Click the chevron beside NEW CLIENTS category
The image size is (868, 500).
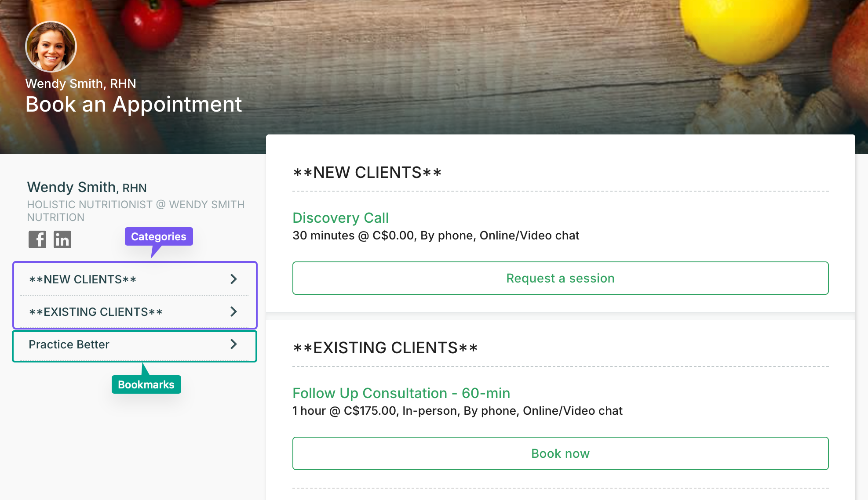click(233, 279)
